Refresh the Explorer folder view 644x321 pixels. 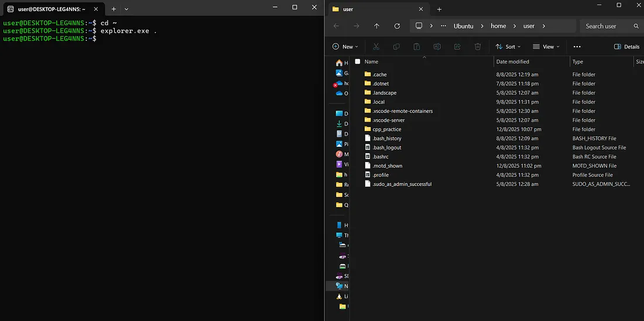397,26
